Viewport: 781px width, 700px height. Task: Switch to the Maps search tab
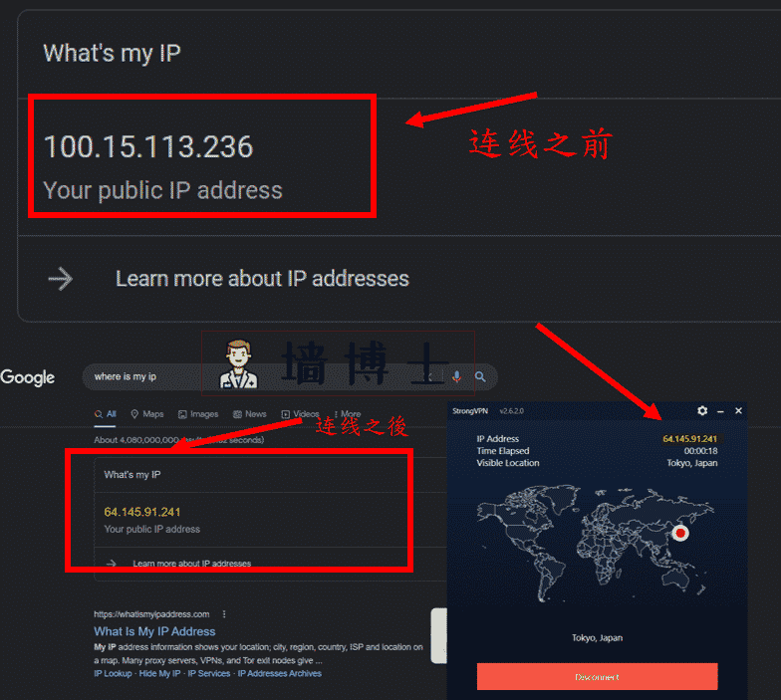147,414
